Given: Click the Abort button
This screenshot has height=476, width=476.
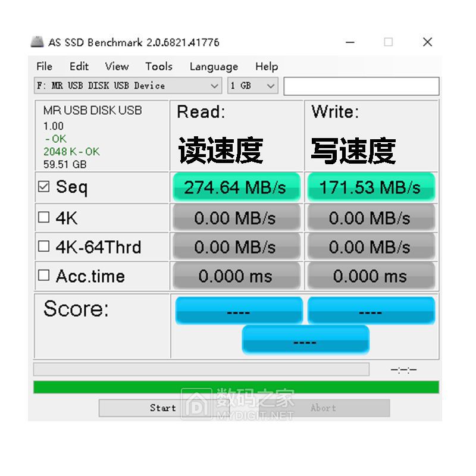Looking at the screenshot, I should (323, 408).
